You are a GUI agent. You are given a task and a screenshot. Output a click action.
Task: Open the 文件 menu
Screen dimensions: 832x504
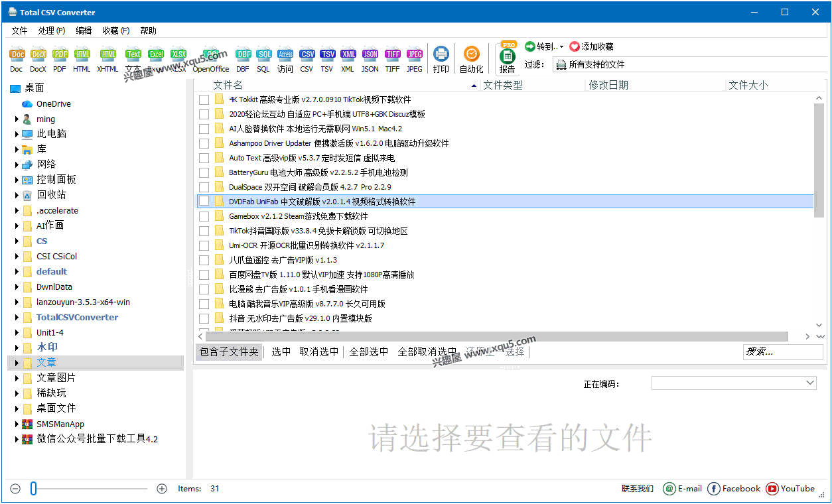(20, 30)
